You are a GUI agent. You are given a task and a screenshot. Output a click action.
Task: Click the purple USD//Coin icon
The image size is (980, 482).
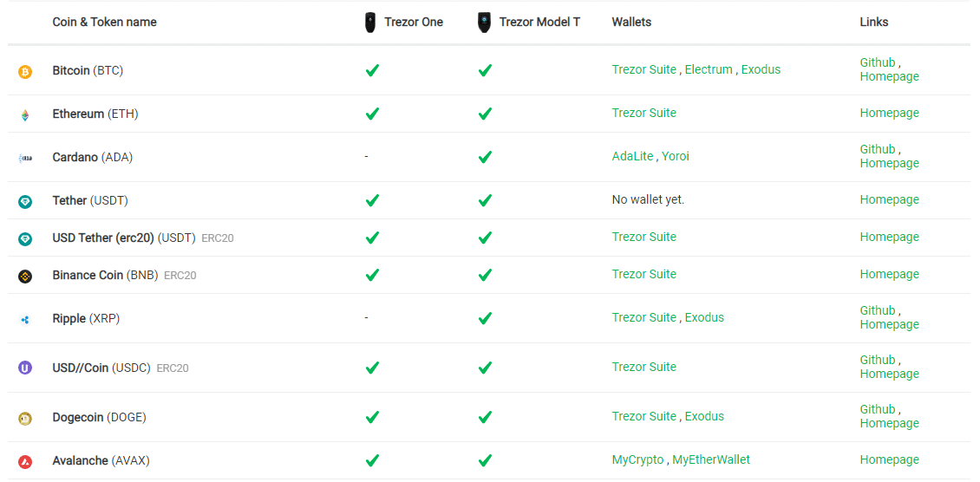click(x=25, y=368)
